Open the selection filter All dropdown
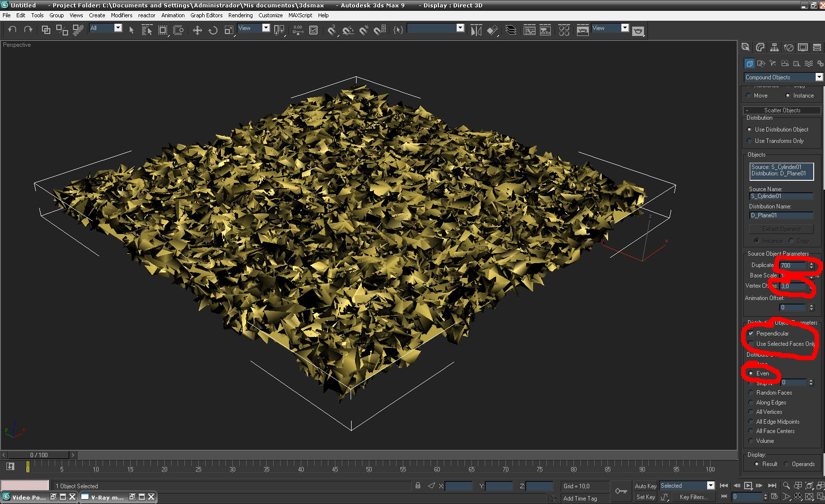 pos(106,28)
